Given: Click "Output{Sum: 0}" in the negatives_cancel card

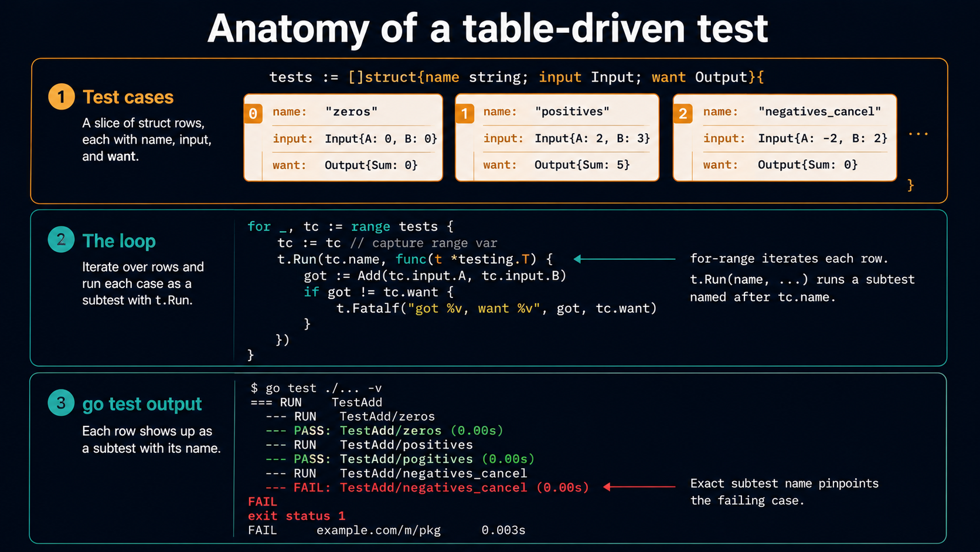Looking at the screenshot, I should pyautogui.click(x=807, y=165).
